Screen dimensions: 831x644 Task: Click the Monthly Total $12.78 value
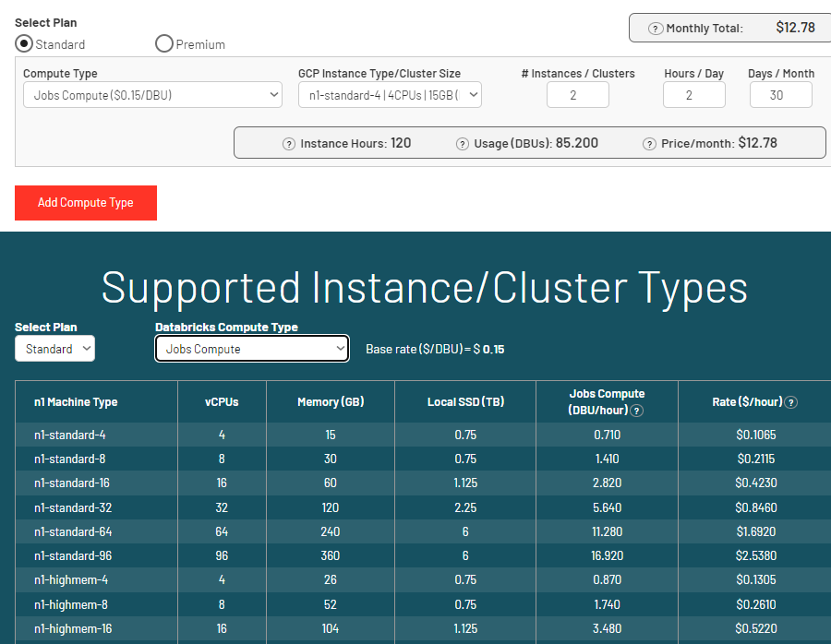[796, 28]
